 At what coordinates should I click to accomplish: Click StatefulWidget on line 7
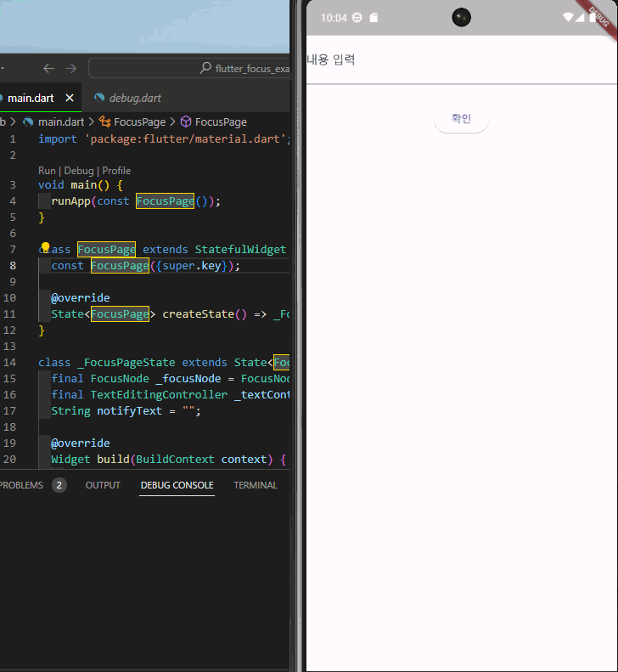[240, 250]
